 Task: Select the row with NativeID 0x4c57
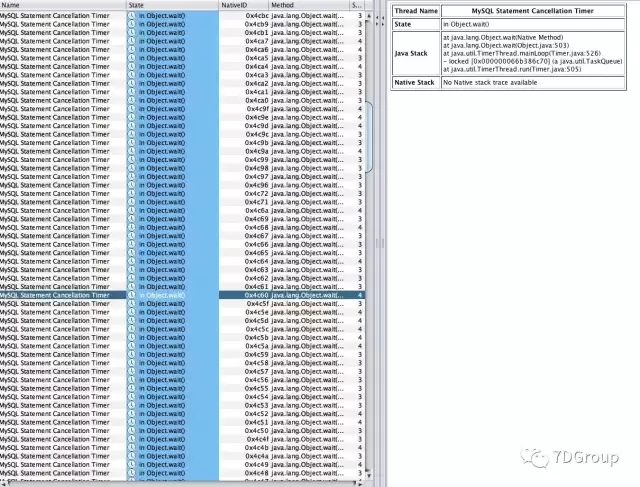point(182,371)
